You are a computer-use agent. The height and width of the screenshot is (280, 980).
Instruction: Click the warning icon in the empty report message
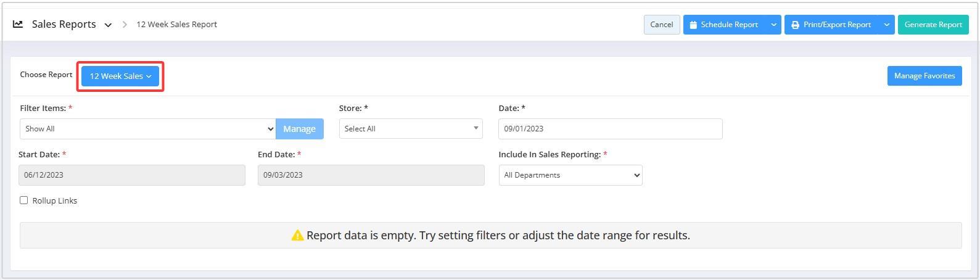297,236
